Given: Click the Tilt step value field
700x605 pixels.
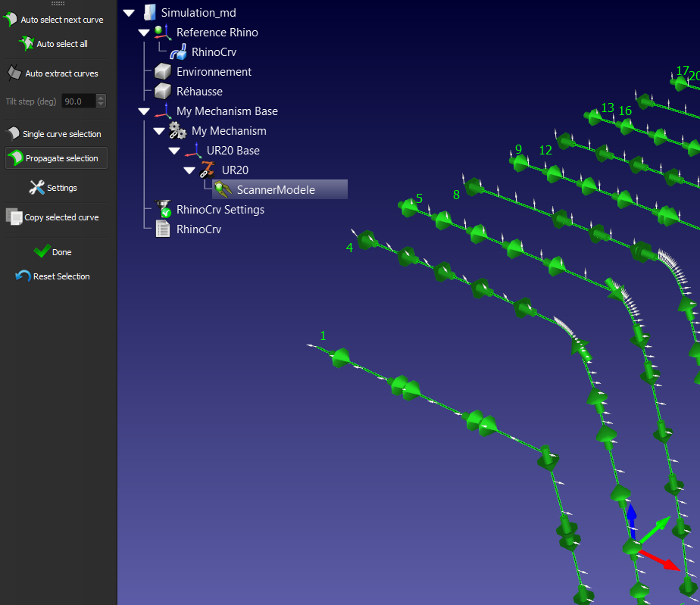Looking at the screenshot, I should point(78,101).
